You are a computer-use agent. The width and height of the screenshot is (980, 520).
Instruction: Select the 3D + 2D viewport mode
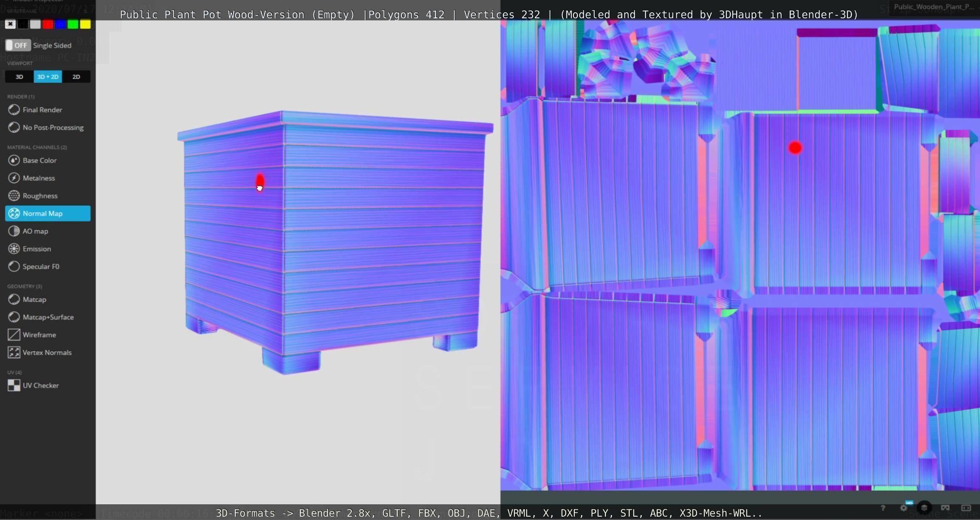point(48,77)
